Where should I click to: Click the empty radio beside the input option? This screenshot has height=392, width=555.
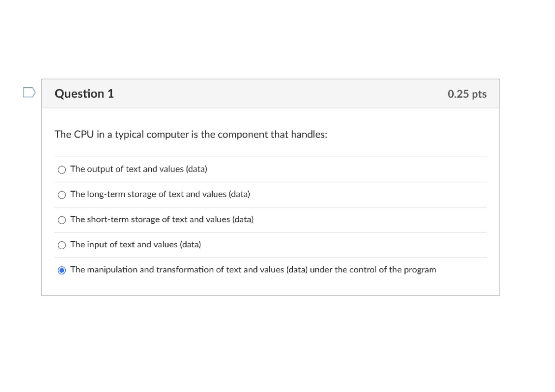(62, 245)
